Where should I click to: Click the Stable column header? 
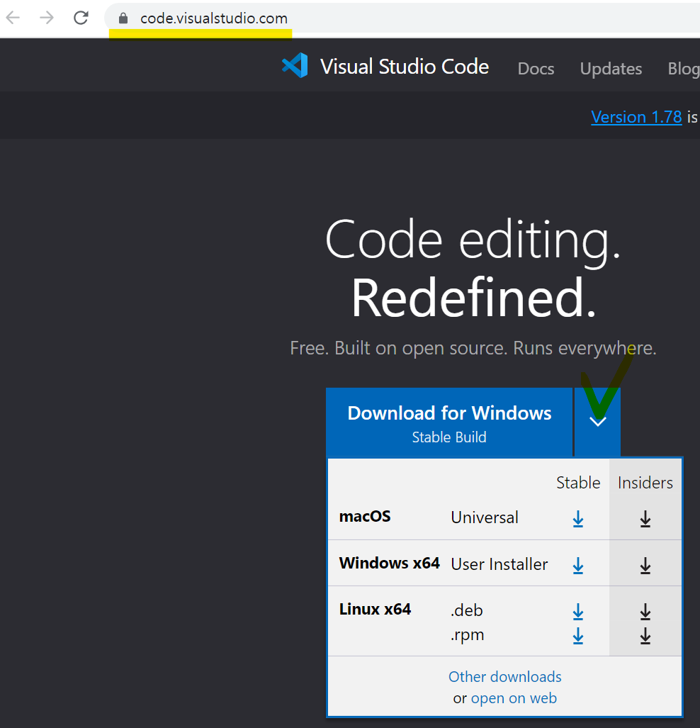[x=578, y=483]
